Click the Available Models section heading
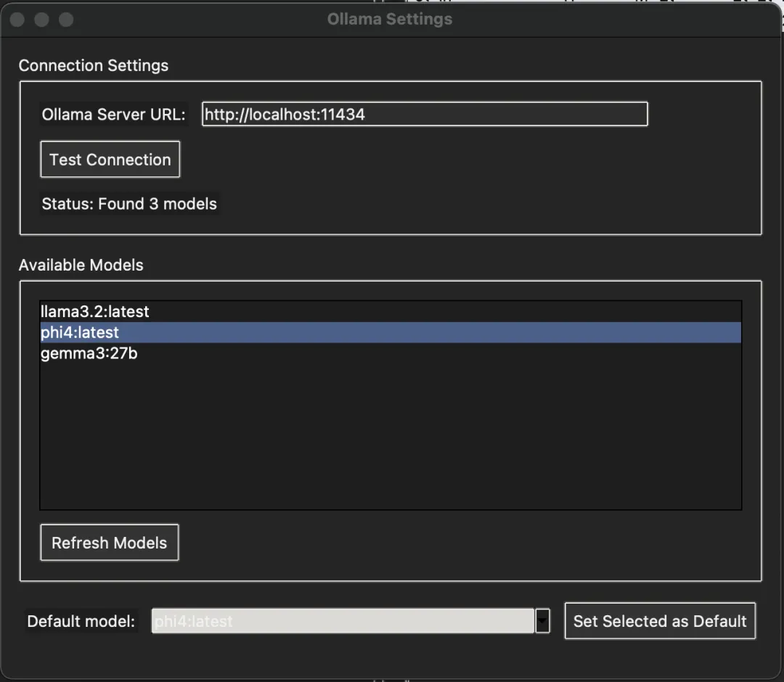Screen dimensions: 784x682 pyautogui.click(x=81, y=265)
